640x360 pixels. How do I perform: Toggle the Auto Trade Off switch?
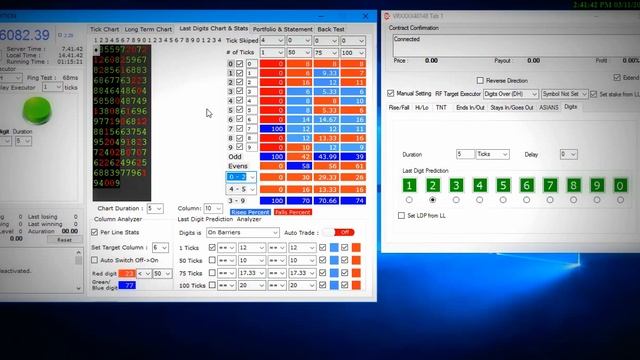[x=338, y=232]
